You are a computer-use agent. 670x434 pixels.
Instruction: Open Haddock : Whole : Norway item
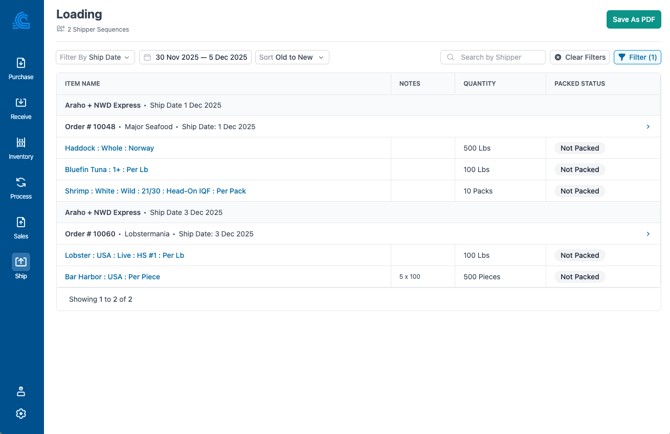pos(109,148)
